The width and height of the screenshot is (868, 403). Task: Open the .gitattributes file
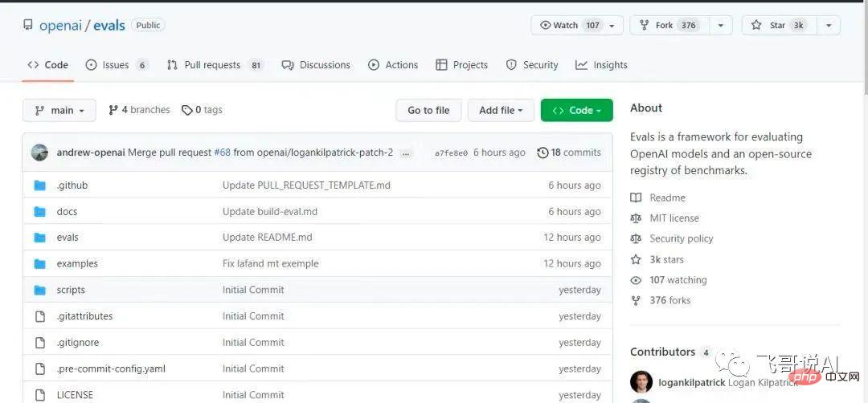click(84, 316)
